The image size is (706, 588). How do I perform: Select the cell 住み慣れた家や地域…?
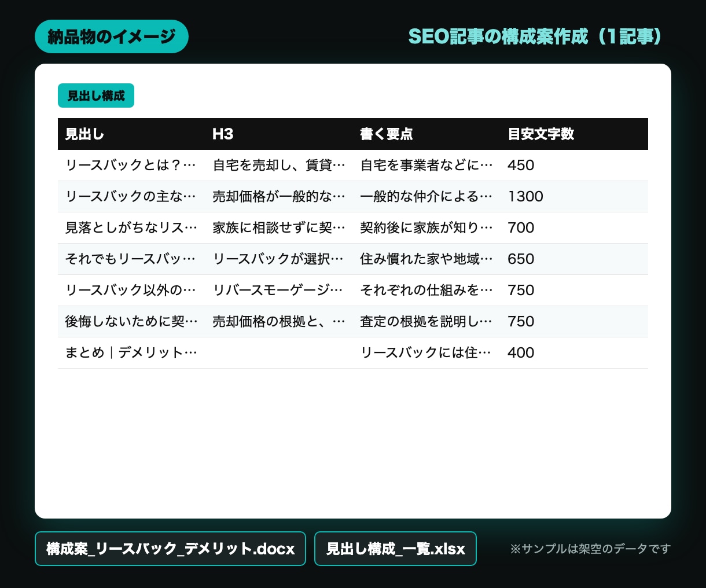pyautogui.click(x=426, y=259)
